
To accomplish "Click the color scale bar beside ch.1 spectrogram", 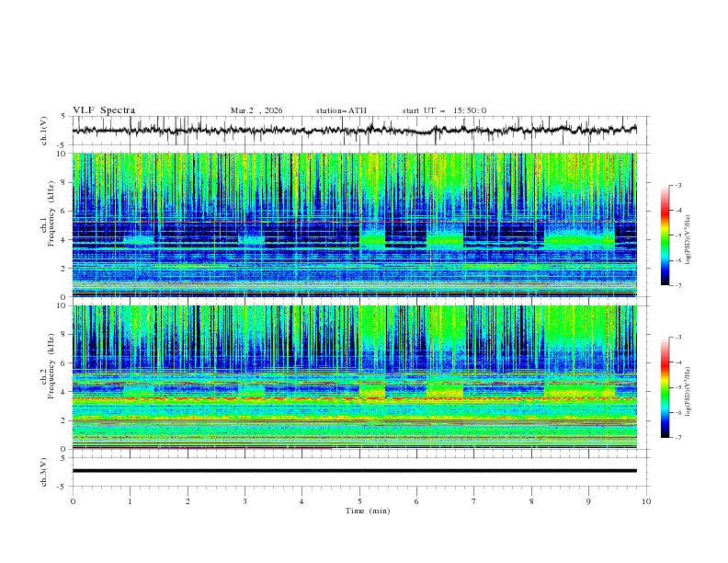I will pos(665,236).
